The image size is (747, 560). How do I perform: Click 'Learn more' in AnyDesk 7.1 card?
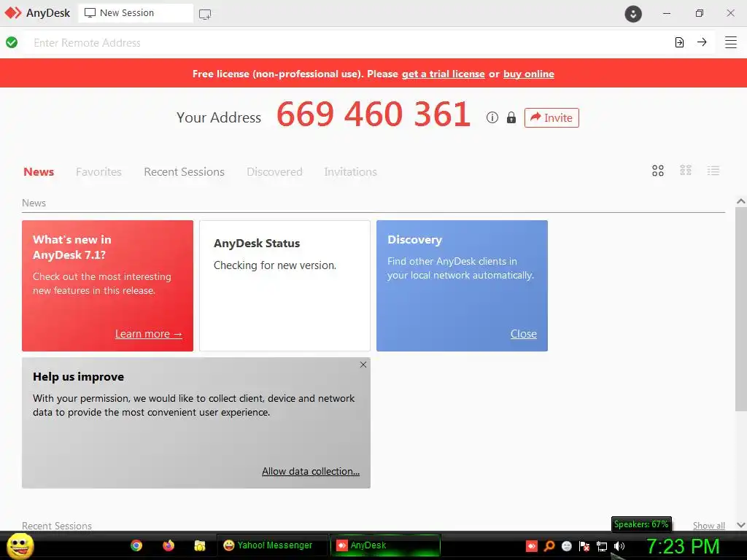tap(149, 334)
